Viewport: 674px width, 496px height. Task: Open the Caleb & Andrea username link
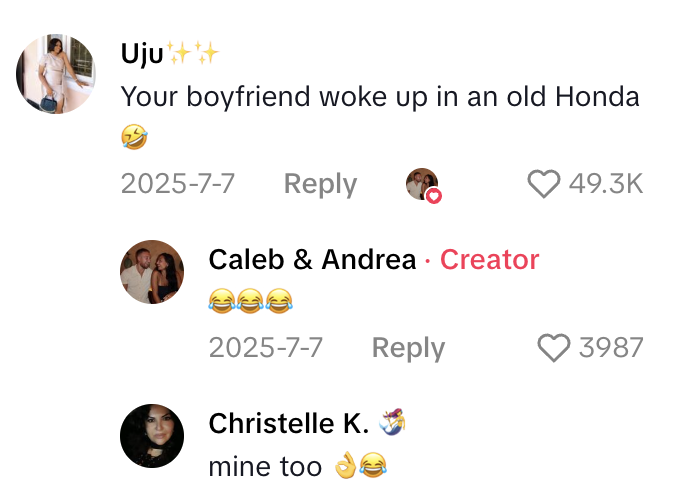pos(312,260)
